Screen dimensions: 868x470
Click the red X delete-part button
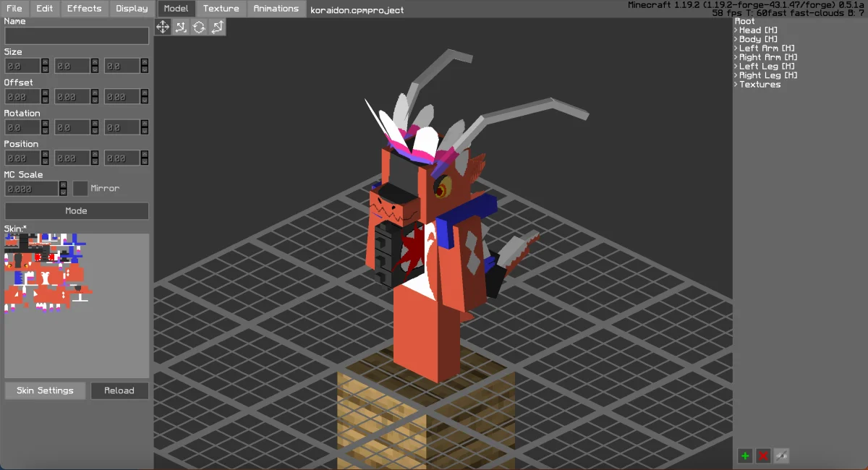click(x=763, y=456)
